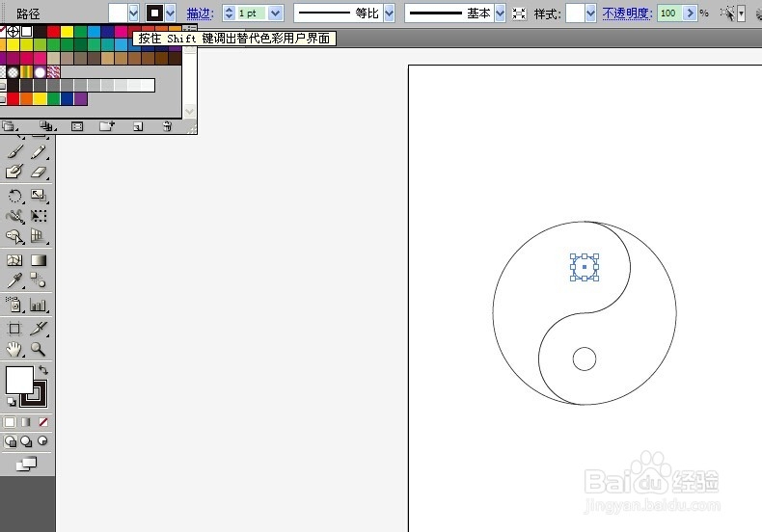This screenshot has height=532, width=762.
Task: Open Swatch Options in the swatches panel
Action: [77, 126]
